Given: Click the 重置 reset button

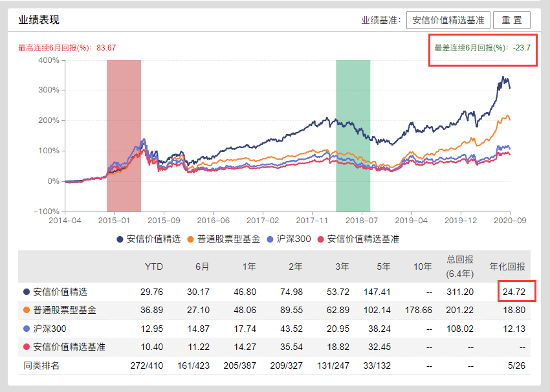Looking at the screenshot, I should pyautogui.click(x=511, y=20).
